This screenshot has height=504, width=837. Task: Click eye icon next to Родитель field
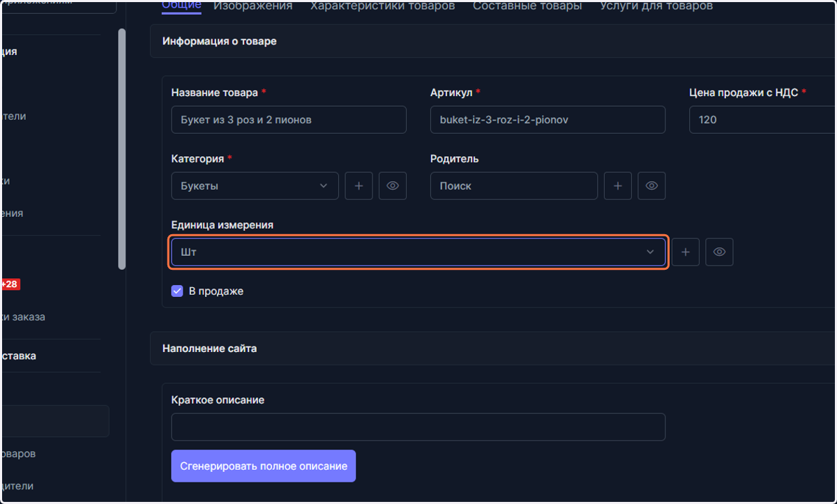pos(651,186)
